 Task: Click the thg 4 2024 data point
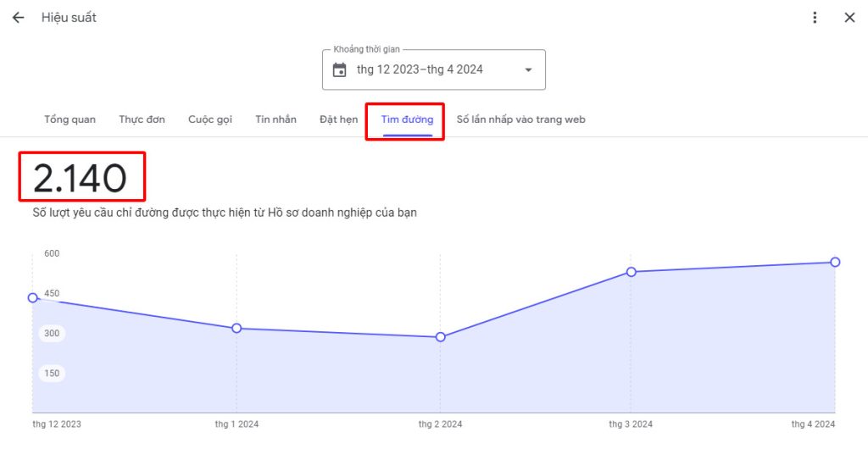(835, 262)
